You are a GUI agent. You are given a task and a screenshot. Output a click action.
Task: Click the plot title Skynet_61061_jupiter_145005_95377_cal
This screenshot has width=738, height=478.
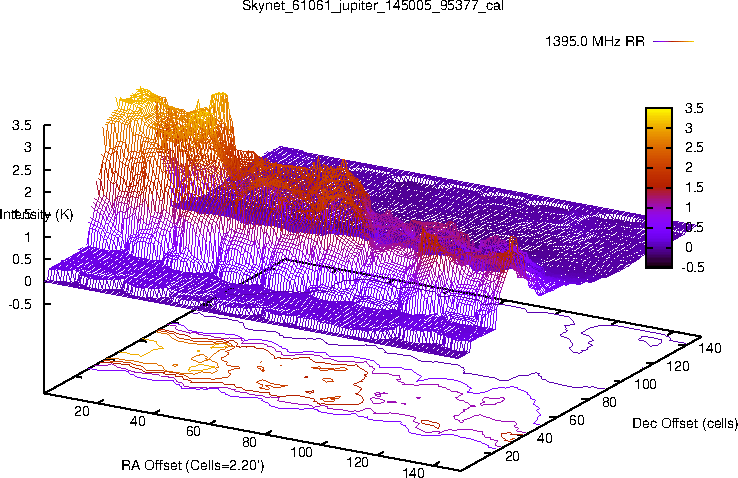(x=373, y=5)
